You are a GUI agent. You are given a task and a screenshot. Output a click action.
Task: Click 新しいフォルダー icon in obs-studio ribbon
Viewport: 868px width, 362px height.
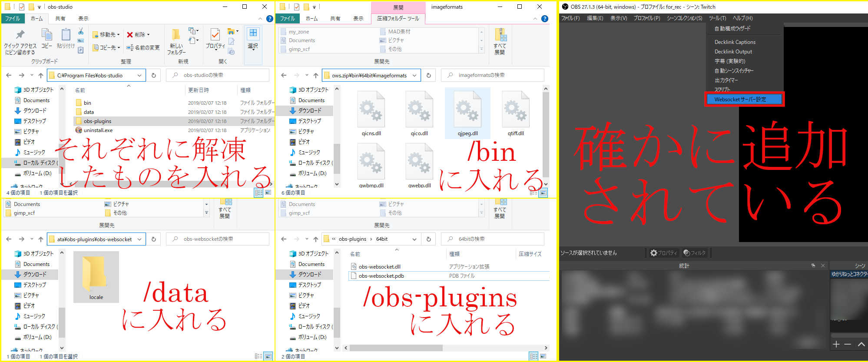(x=176, y=35)
